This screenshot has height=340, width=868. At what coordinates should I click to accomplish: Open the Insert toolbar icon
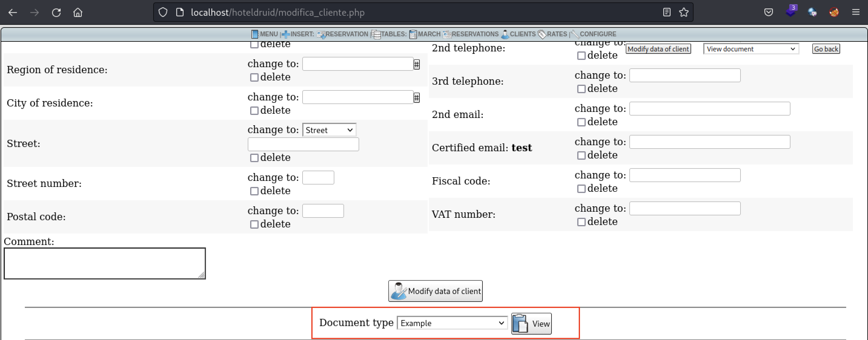tap(287, 34)
